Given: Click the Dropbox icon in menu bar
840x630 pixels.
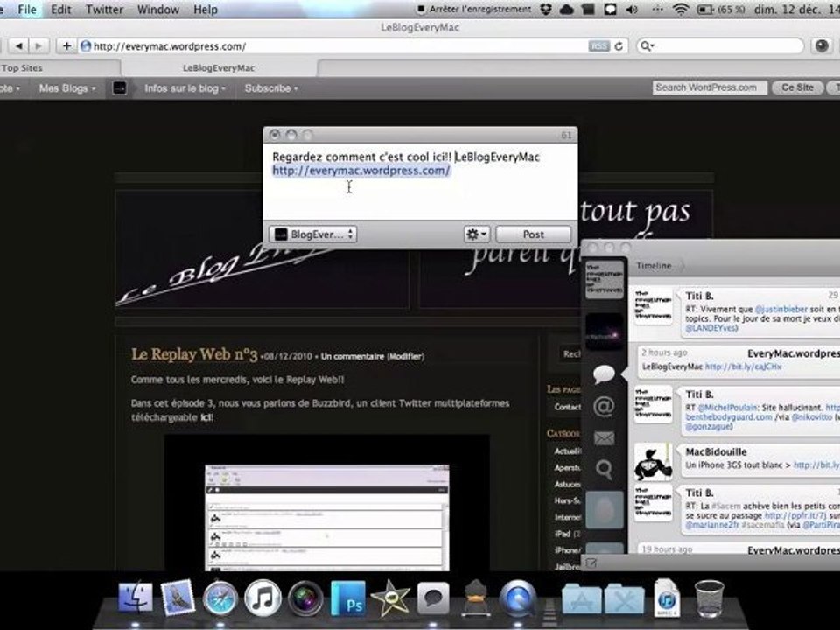Looking at the screenshot, I should pos(546,9).
